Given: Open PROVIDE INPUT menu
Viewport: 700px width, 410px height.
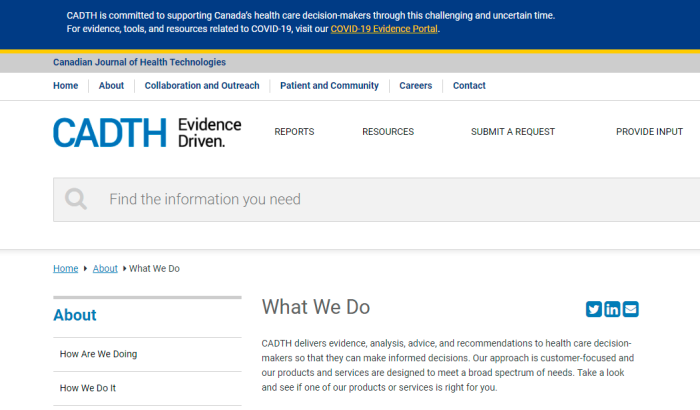Looking at the screenshot, I should (650, 132).
